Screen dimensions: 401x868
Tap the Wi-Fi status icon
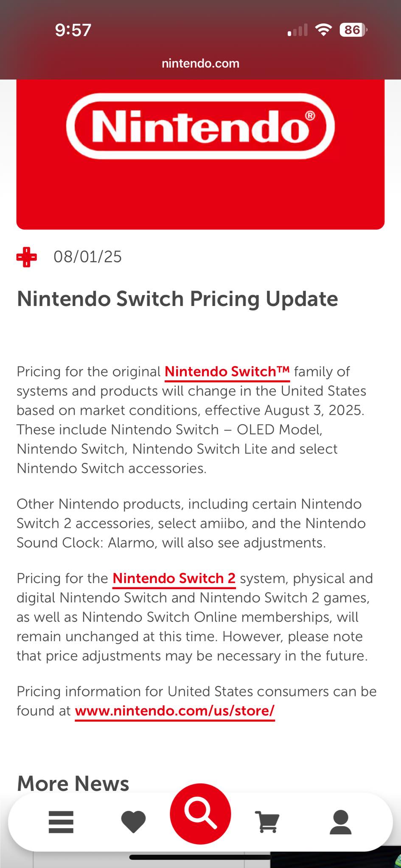click(323, 30)
